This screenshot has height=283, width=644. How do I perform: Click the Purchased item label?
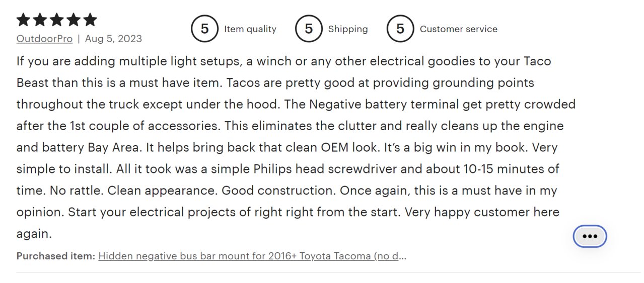click(x=56, y=256)
